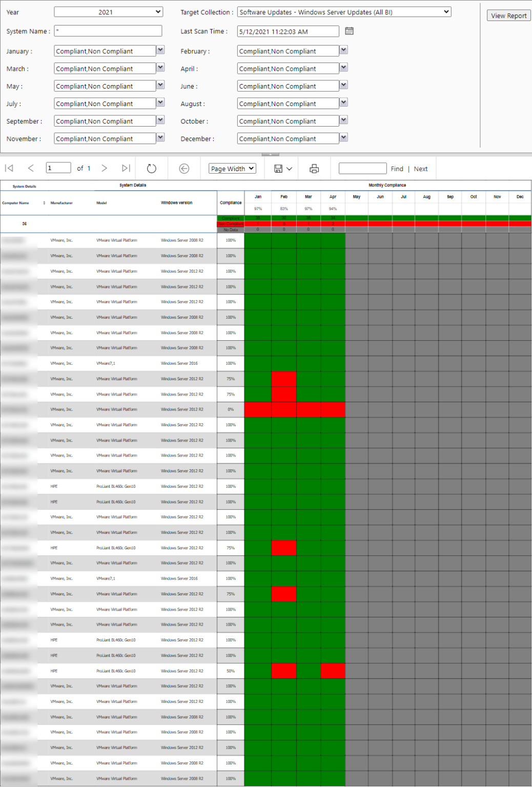This screenshot has width=532, height=787.
Task: Expand the December compliance filter list
Action: pyautogui.click(x=343, y=138)
